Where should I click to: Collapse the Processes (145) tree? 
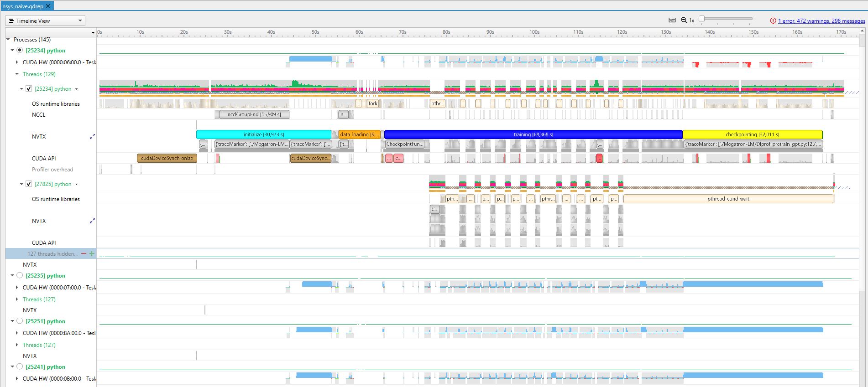8,40
